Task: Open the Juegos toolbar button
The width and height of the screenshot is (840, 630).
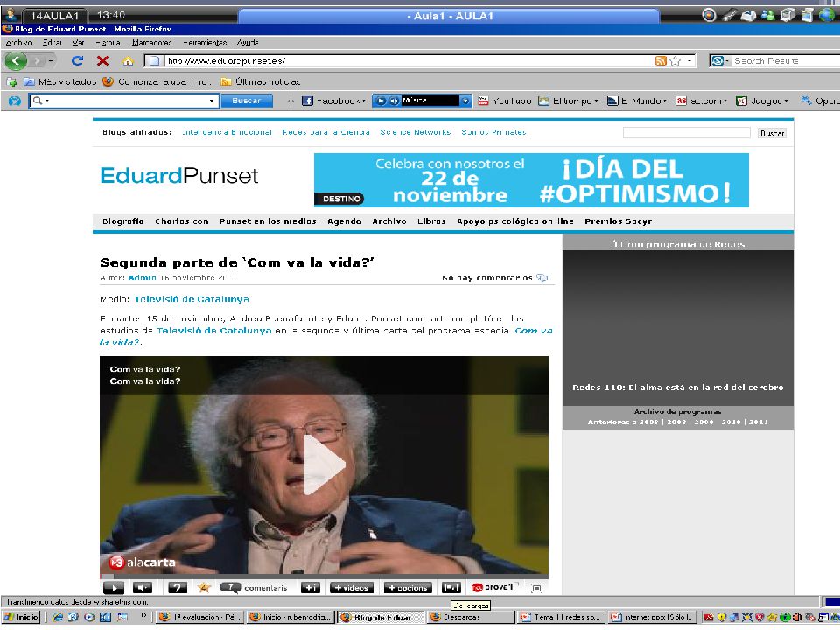Action: point(762,101)
